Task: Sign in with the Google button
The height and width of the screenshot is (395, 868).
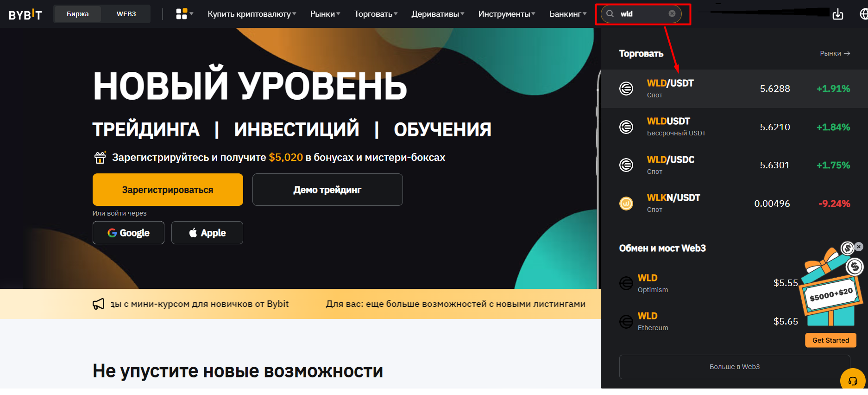Action: click(128, 233)
